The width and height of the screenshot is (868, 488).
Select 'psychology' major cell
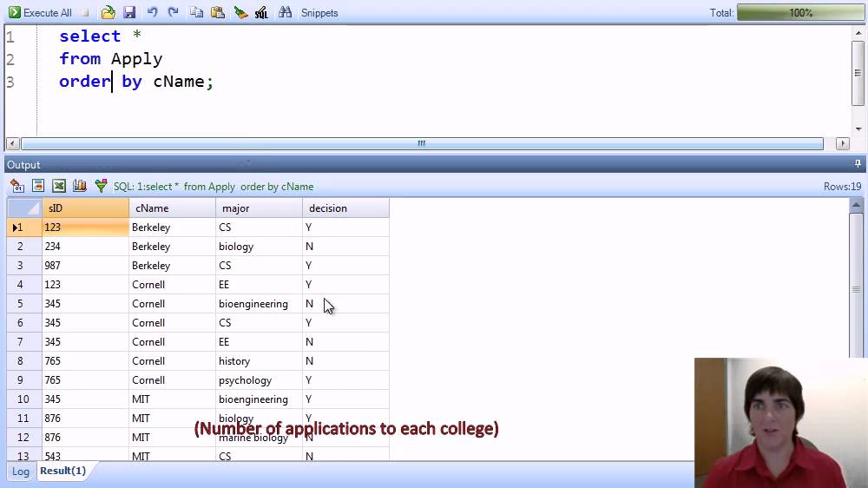point(259,380)
